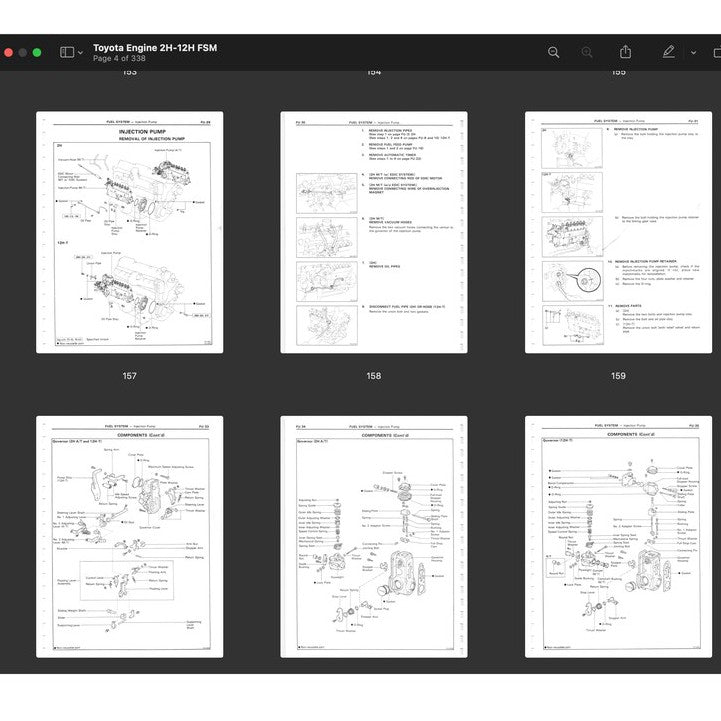Image resolution: width=721 pixels, height=721 pixels.
Task: Expand the Markup pen dropdown chevron
Action: [693, 52]
